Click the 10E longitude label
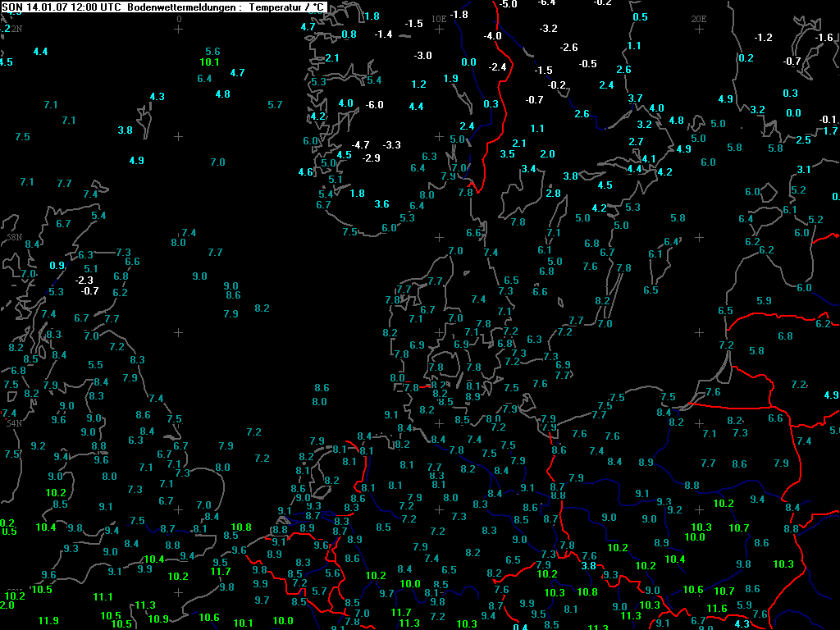Image resolution: width=840 pixels, height=630 pixels. tap(439, 18)
